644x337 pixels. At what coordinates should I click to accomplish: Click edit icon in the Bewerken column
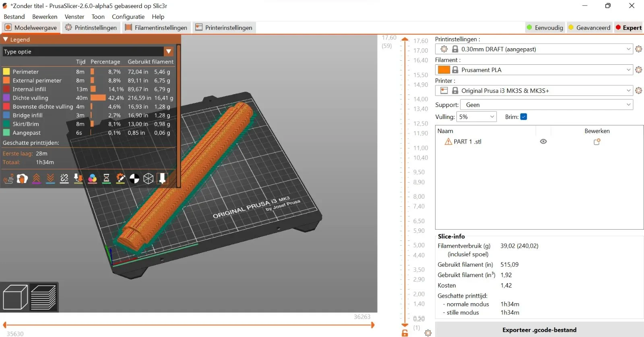[597, 142]
